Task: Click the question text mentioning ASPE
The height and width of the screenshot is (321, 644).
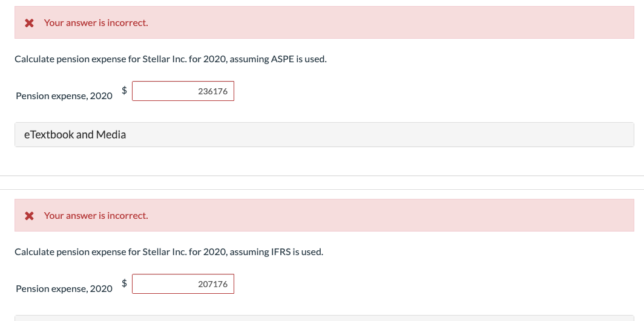Action: pyautogui.click(x=171, y=59)
